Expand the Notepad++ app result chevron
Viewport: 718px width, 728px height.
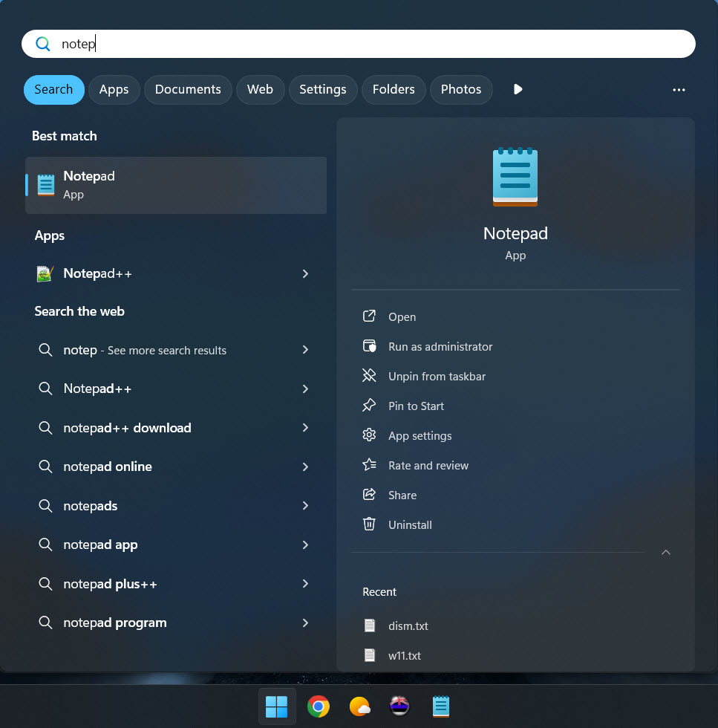[305, 274]
